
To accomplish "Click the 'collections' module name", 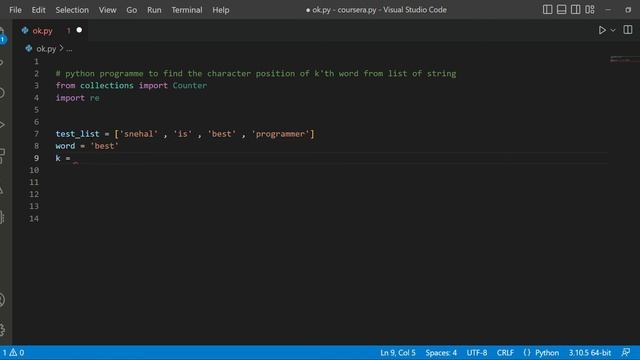I will (107, 86).
